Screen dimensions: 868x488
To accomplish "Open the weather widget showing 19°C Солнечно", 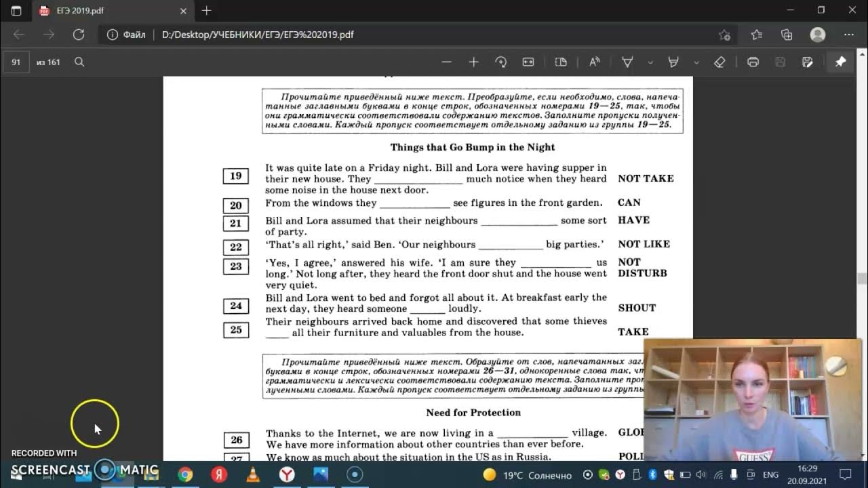I will 527,476.
